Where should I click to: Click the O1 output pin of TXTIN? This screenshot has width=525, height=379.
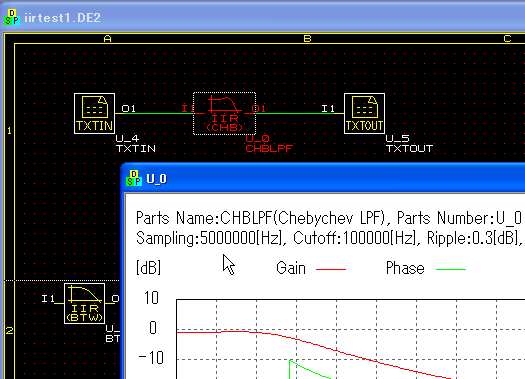[x=128, y=108]
